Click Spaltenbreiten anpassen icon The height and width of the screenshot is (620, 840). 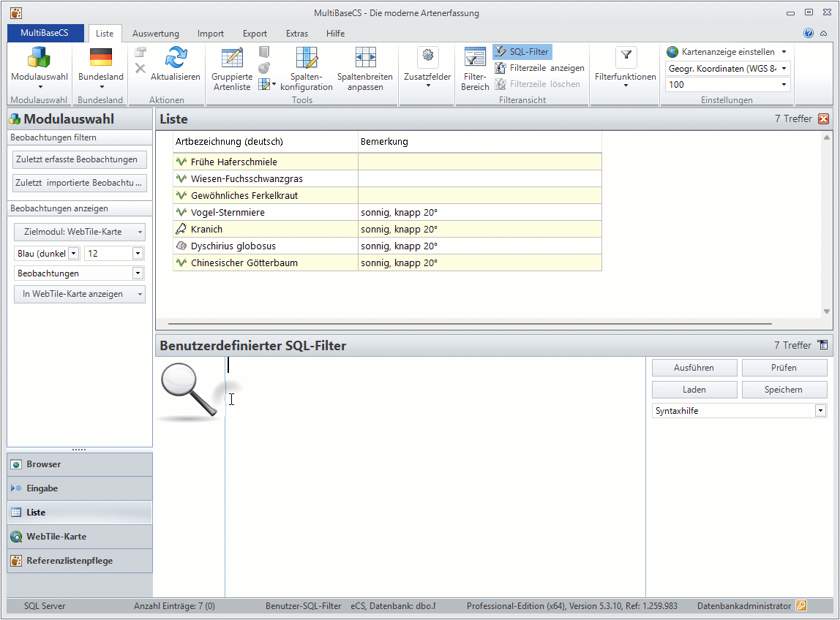pos(365,58)
